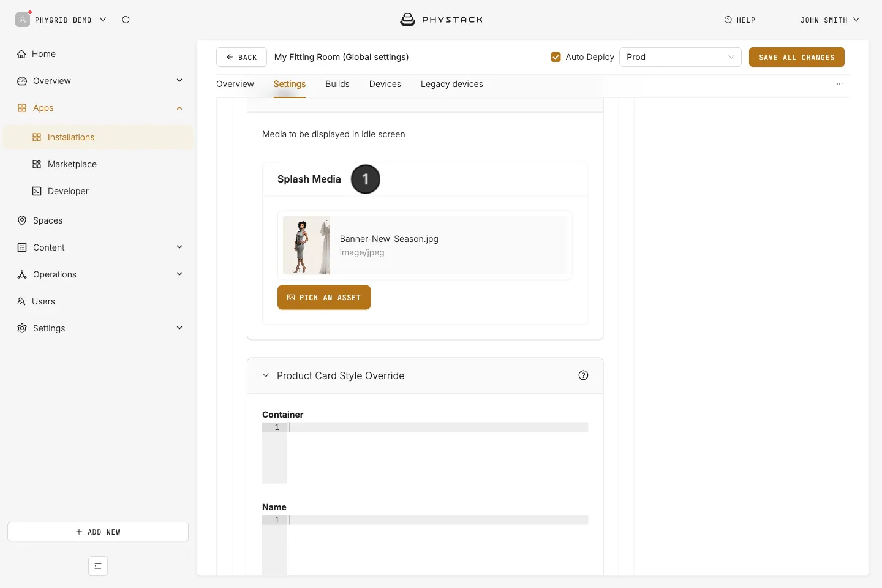The height and width of the screenshot is (588, 882).
Task: Click the Apps grid icon
Action: [x=22, y=108]
